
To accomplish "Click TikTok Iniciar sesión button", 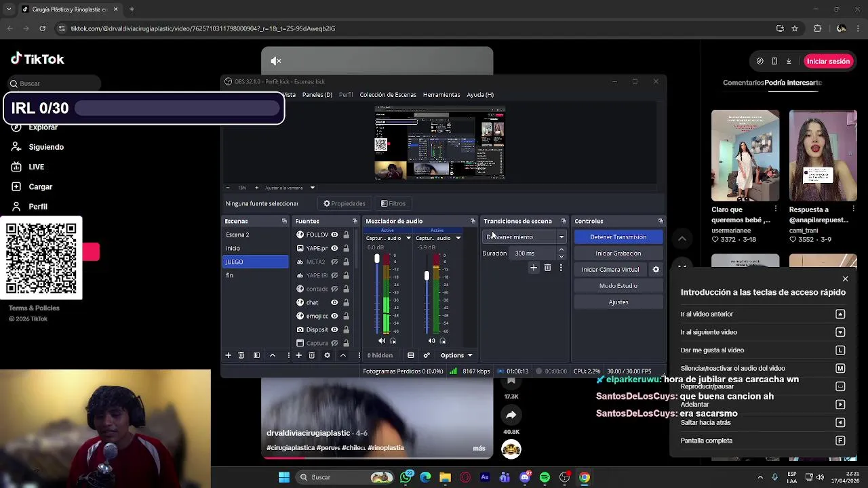I will (x=828, y=61).
